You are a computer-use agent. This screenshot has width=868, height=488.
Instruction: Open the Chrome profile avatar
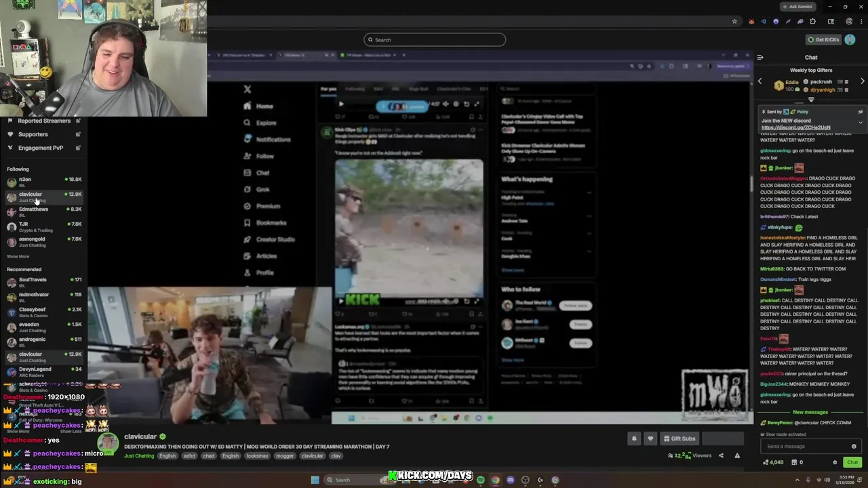pyautogui.click(x=849, y=22)
